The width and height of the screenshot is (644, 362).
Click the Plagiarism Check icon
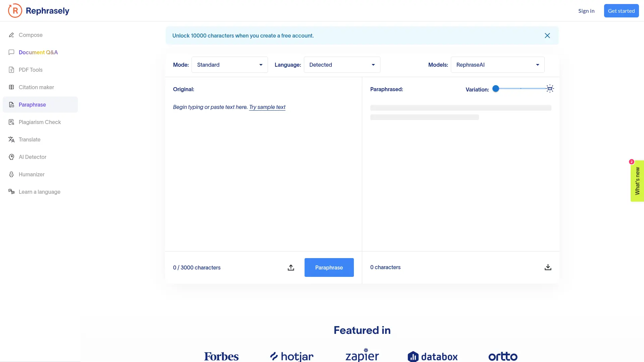[x=11, y=122]
